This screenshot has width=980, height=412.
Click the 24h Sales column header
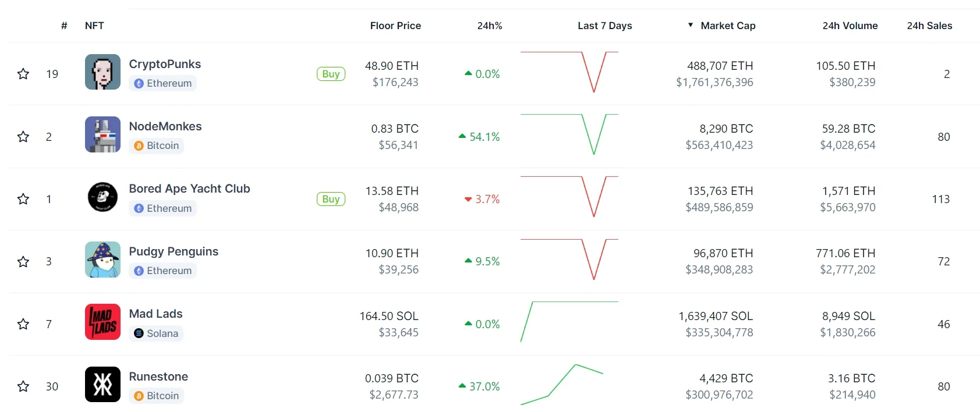929,26
